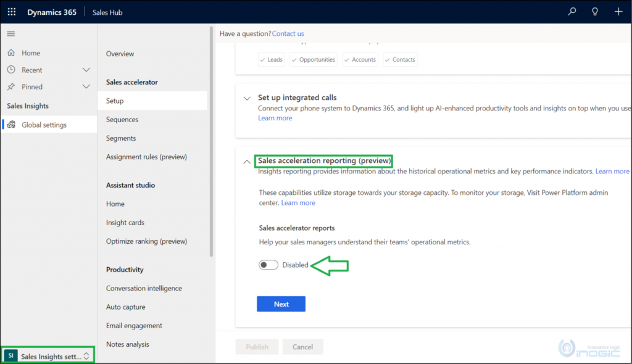
Task: Click the search magnifier icon
Action: click(572, 11)
